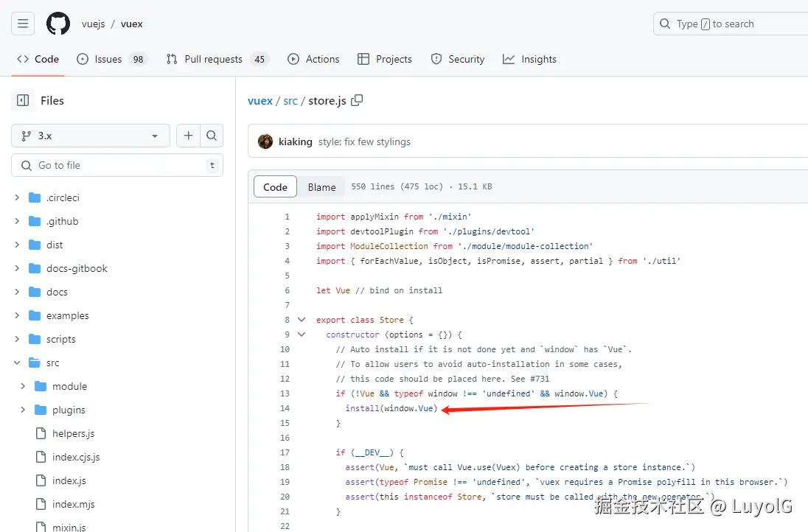This screenshot has width=808, height=532.
Task: Focus the Type to search field
Action: pyautogui.click(x=731, y=24)
